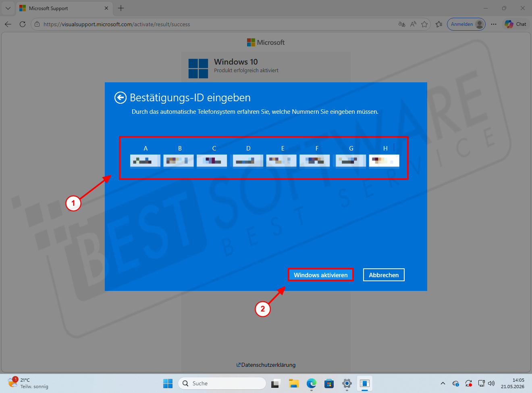Open the translate page icon
The width and height of the screenshot is (532, 393).
(402, 24)
